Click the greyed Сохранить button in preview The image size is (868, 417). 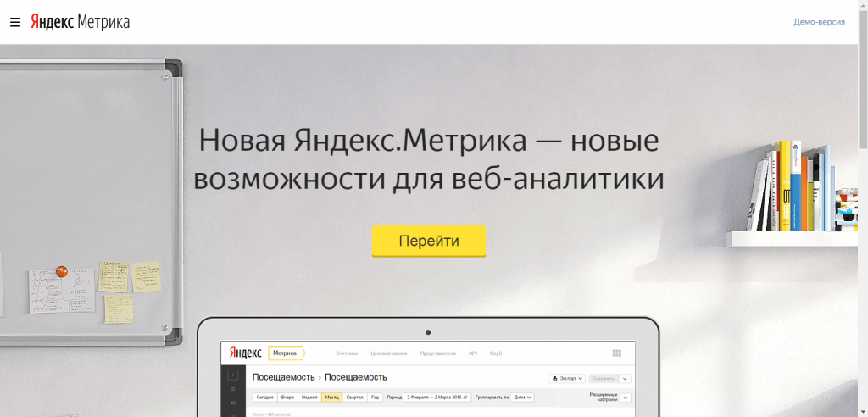(604, 378)
